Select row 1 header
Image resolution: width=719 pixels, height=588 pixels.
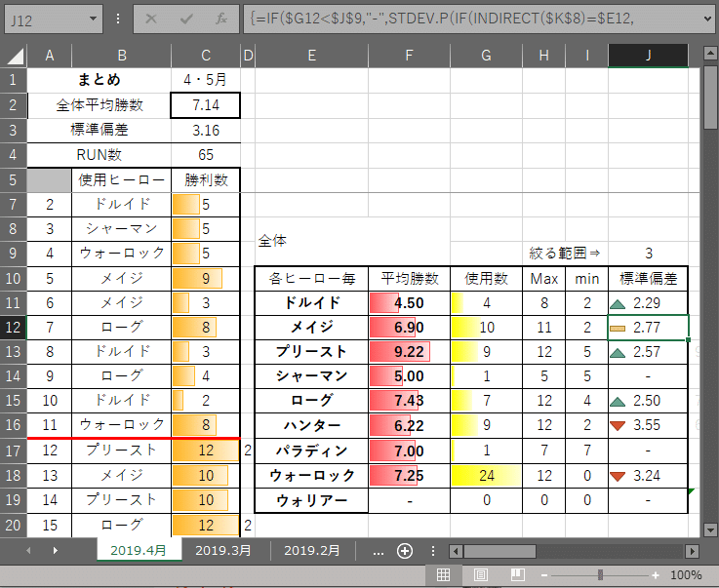(x=13, y=80)
